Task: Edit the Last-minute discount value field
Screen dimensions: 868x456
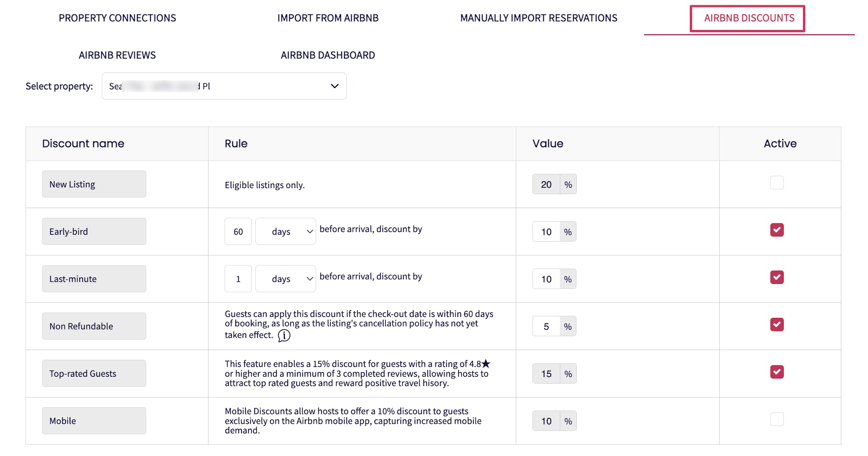Action: (x=546, y=279)
